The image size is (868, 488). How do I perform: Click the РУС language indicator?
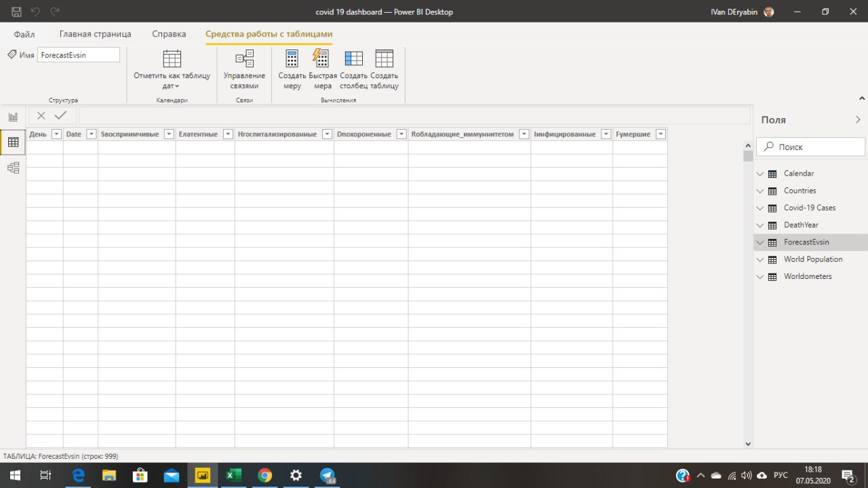coord(781,475)
